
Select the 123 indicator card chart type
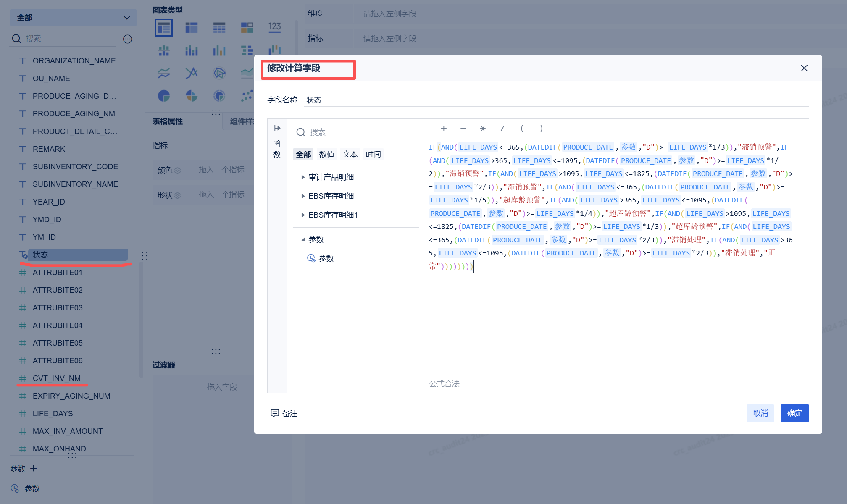tap(275, 28)
